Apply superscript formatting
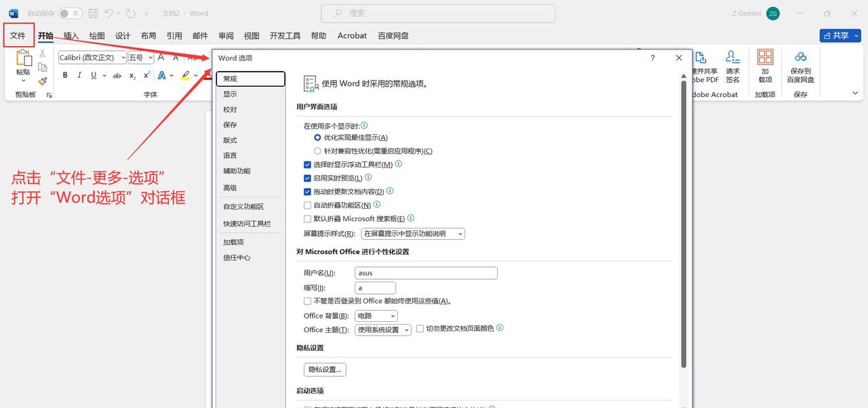Screen dimensions: 868x408 point(146,75)
